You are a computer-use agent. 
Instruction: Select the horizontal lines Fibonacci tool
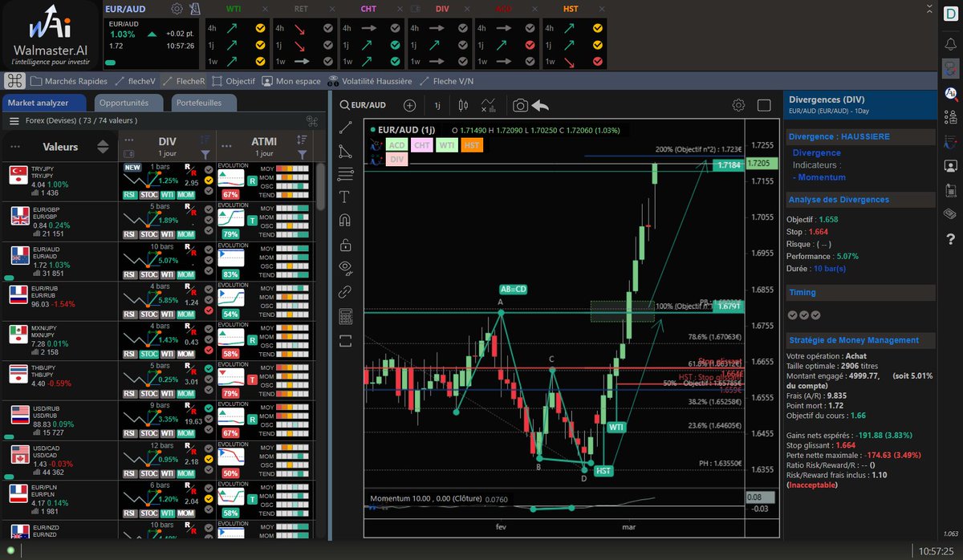pyautogui.click(x=346, y=173)
